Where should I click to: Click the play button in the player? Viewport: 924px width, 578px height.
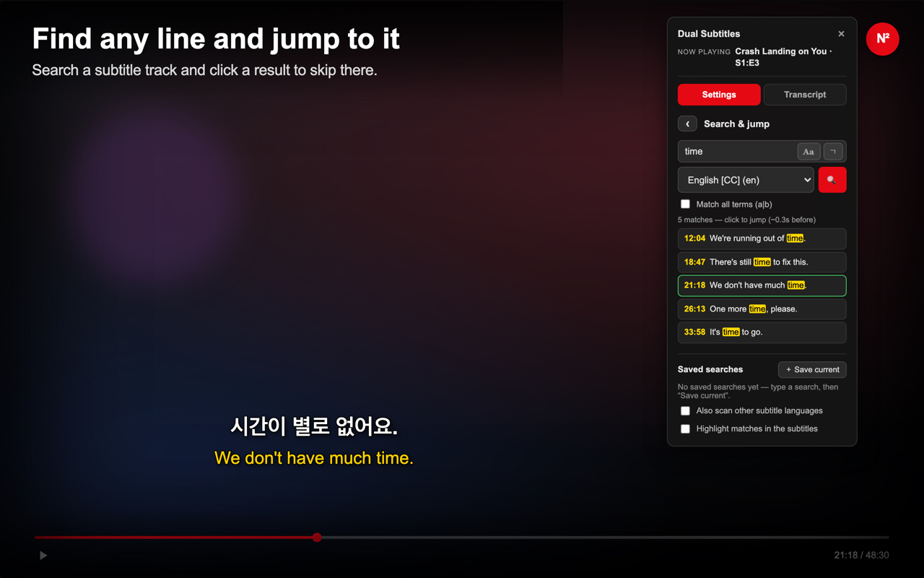pyautogui.click(x=43, y=556)
